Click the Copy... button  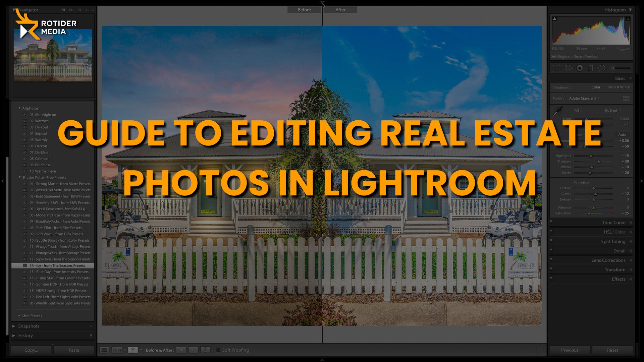31,350
